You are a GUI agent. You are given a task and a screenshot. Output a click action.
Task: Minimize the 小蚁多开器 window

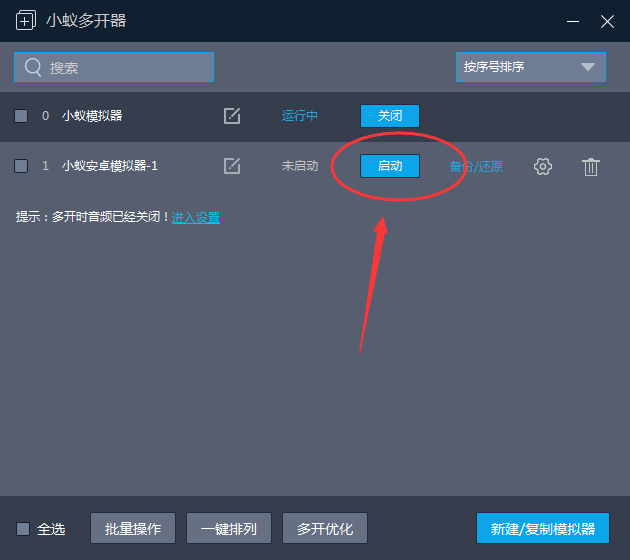point(572,21)
